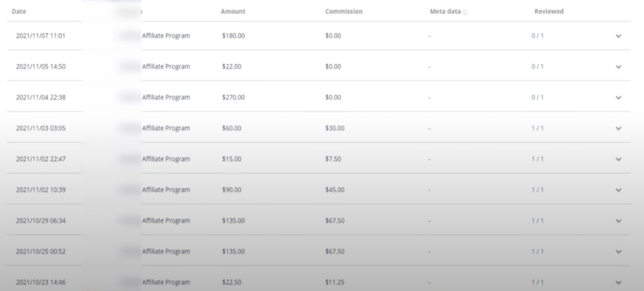The width and height of the screenshot is (644, 291).
Task: Sort by the Date column header
Action: click(x=19, y=11)
